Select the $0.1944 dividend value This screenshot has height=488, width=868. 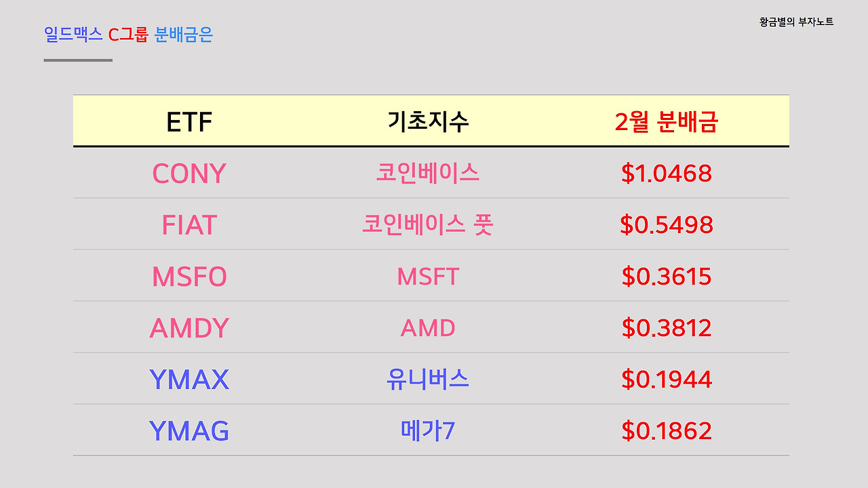click(666, 380)
